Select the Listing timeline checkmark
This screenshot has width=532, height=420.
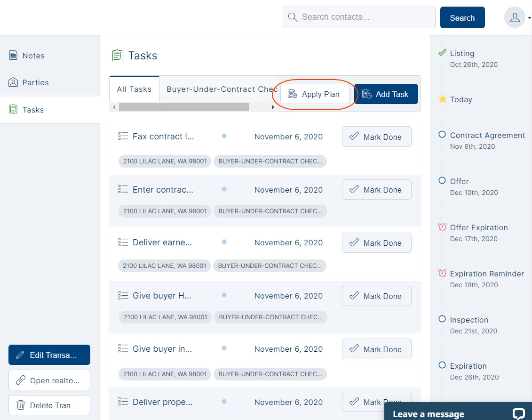(x=442, y=53)
